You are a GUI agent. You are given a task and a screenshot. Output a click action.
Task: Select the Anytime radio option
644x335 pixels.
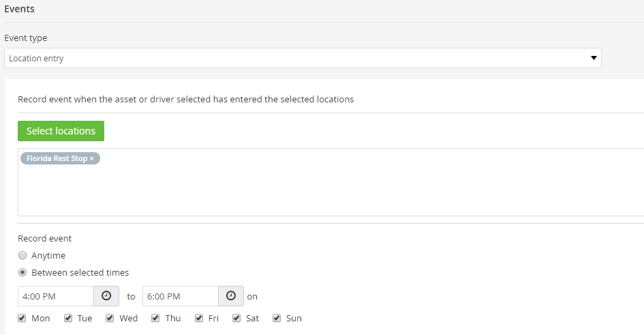point(22,255)
